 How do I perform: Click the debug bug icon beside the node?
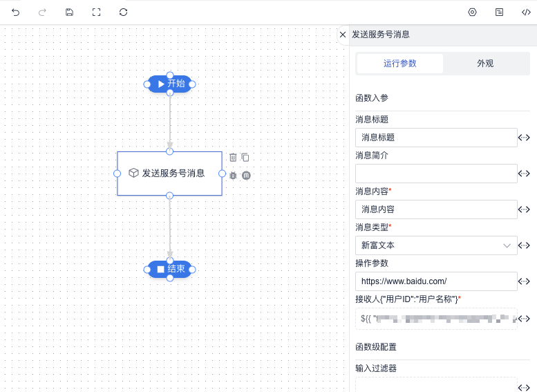tap(233, 176)
